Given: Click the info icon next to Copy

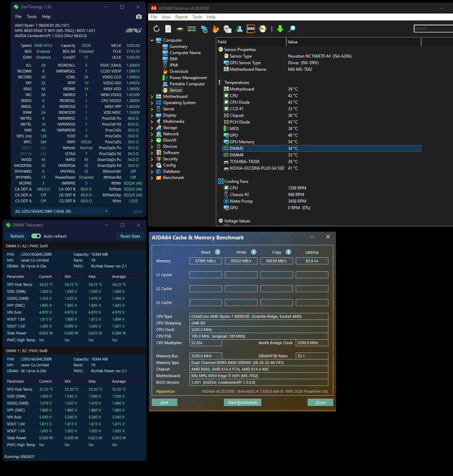Looking at the screenshot, I should (288, 252).
